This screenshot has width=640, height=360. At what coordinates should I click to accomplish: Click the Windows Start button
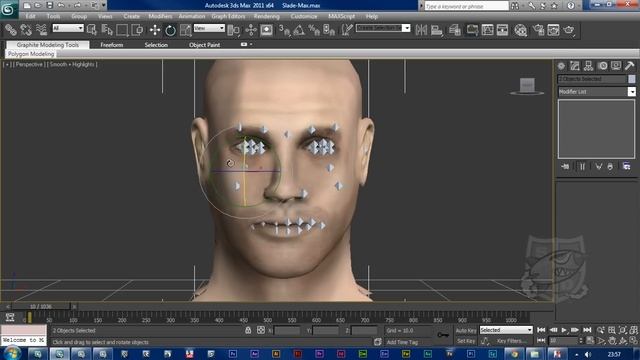click(12, 353)
